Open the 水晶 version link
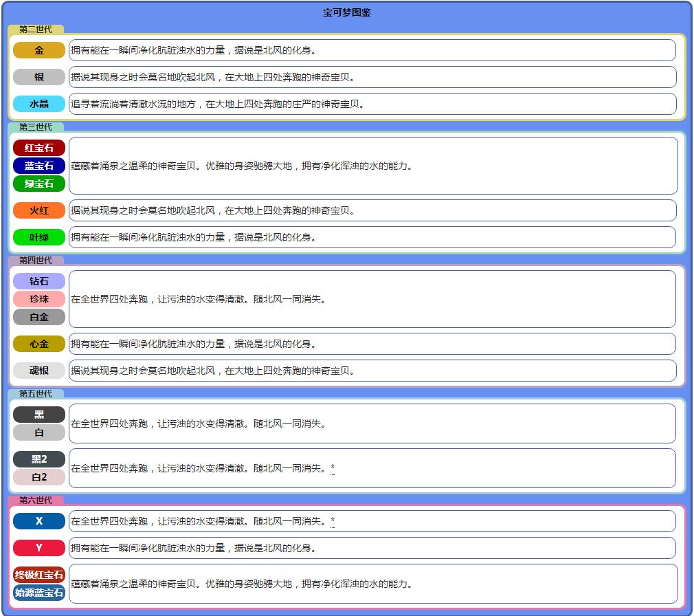This screenshot has height=616, width=694. pos(39,104)
